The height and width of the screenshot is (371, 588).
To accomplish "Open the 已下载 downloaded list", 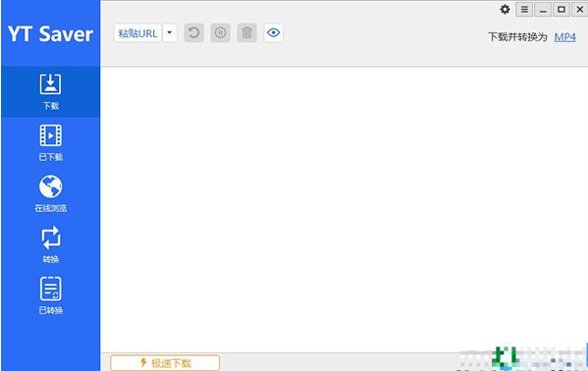I will 51,143.
